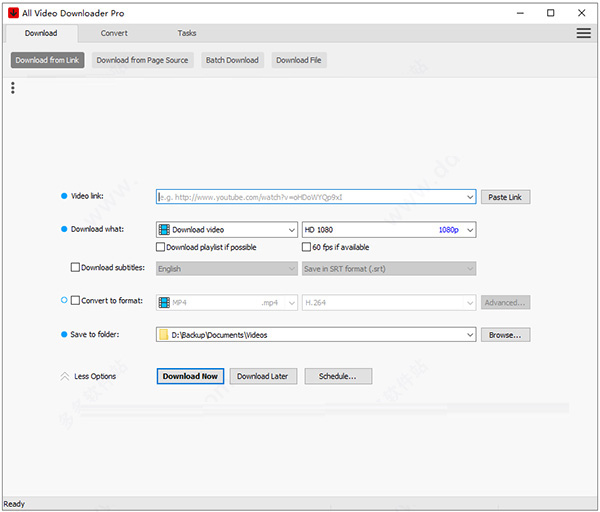Click the Less Options double-chevron icon
This screenshot has width=600, height=512.
(65, 376)
